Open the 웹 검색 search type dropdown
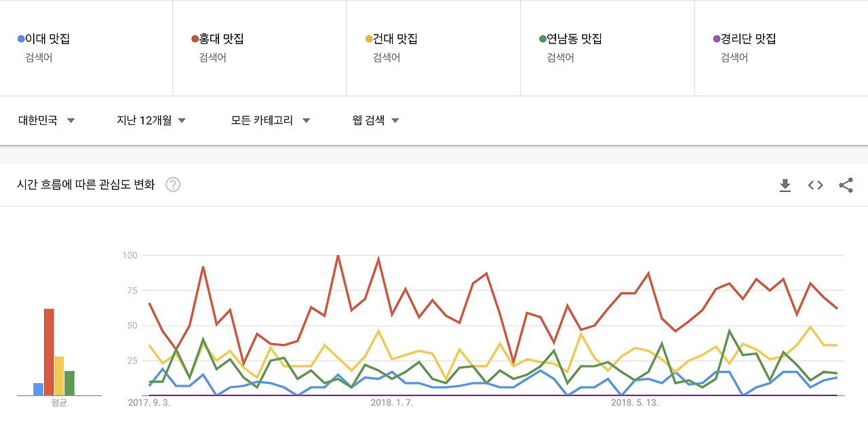 pos(374,119)
